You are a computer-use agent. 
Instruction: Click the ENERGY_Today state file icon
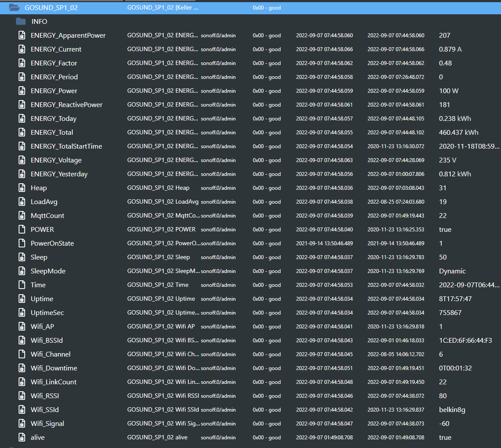[x=22, y=118]
